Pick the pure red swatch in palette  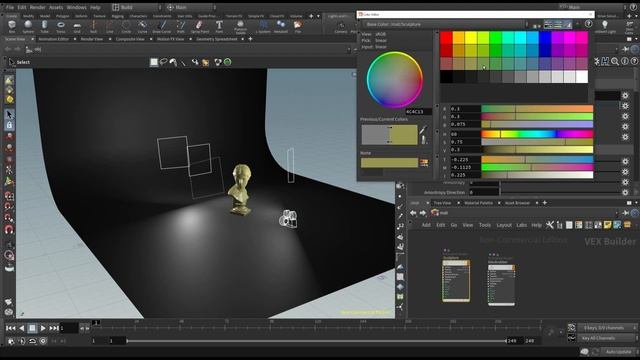coord(446,38)
